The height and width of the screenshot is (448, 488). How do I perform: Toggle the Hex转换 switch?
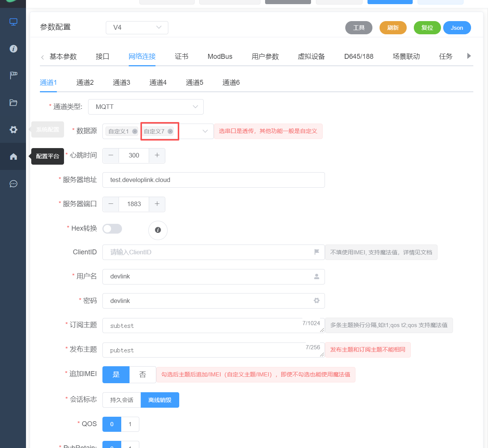[x=112, y=229]
